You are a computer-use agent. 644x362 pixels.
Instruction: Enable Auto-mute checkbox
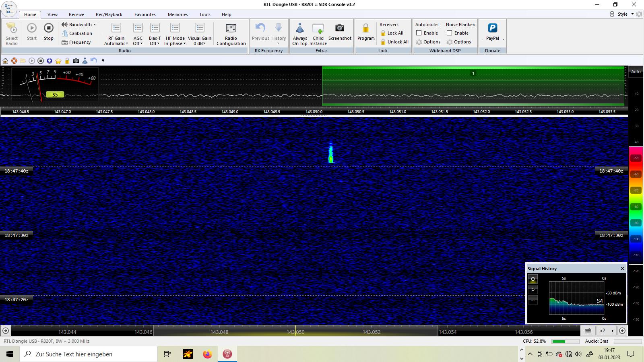[419, 33]
